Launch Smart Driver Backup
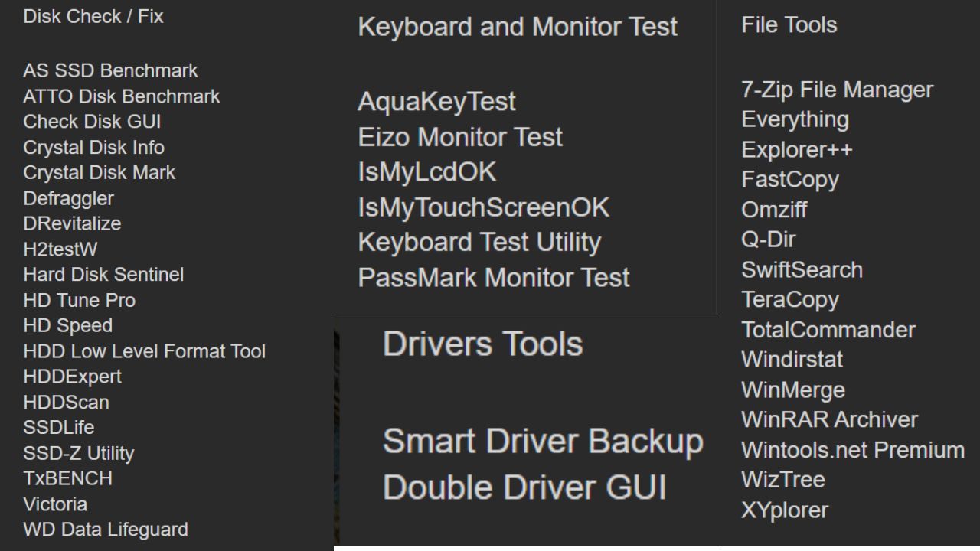 click(543, 442)
